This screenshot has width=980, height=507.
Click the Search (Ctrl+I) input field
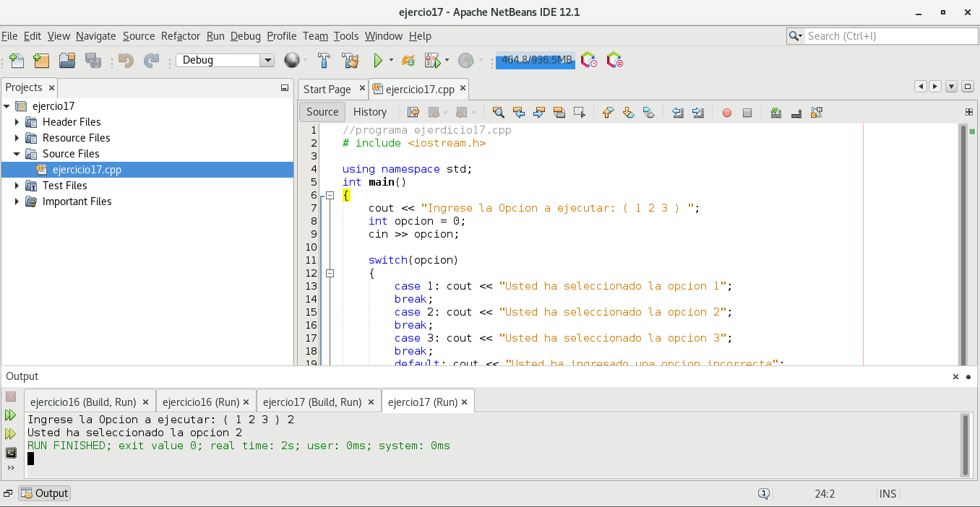(x=890, y=36)
